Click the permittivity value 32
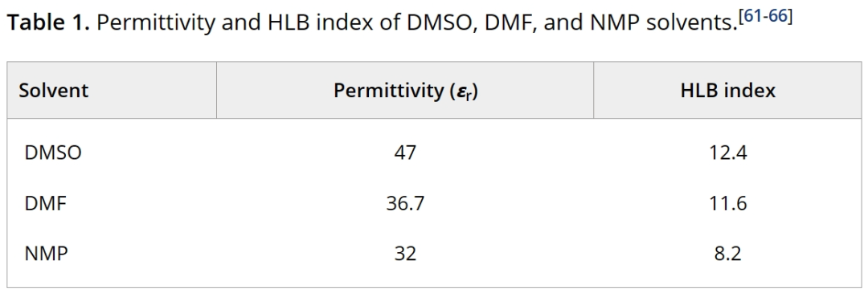The width and height of the screenshot is (868, 297). (x=405, y=254)
